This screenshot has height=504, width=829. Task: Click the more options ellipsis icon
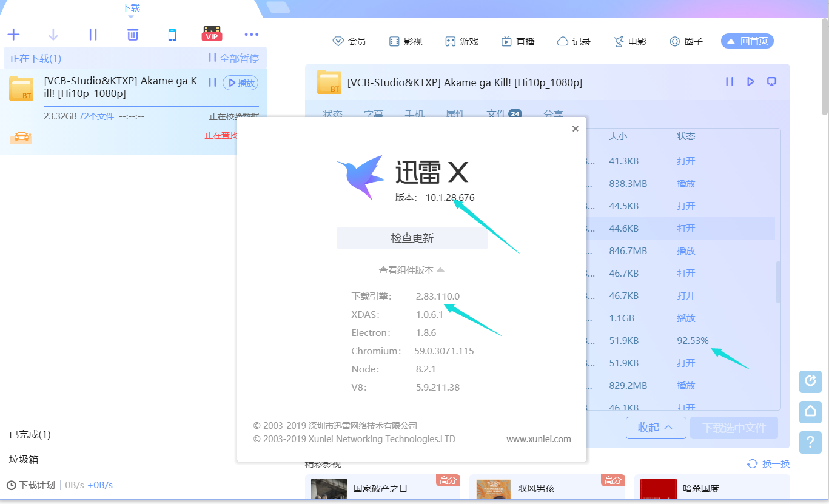[x=251, y=35]
